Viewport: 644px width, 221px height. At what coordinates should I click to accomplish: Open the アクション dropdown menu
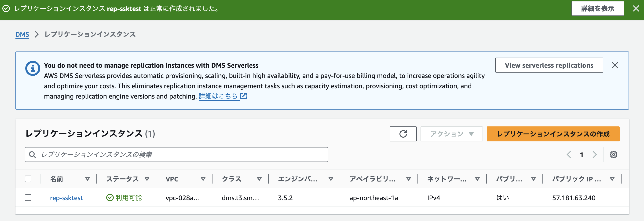[x=451, y=134]
